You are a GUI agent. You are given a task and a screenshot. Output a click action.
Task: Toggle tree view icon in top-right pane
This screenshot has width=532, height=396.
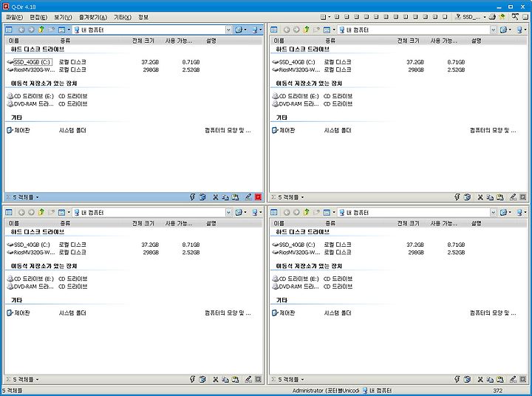point(274,30)
